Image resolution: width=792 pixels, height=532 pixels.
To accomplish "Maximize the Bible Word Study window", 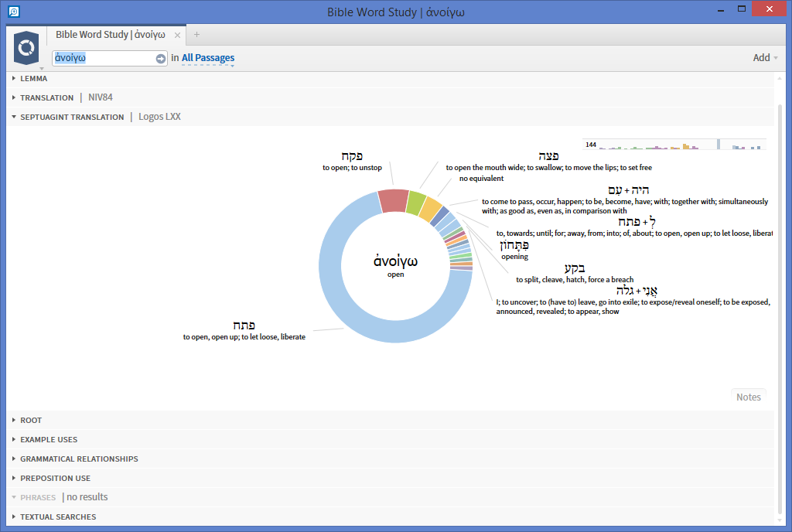I will [742, 9].
